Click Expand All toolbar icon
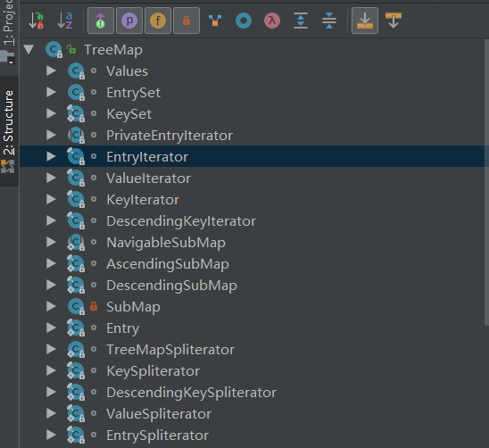This screenshot has width=489, height=448. (x=301, y=21)
